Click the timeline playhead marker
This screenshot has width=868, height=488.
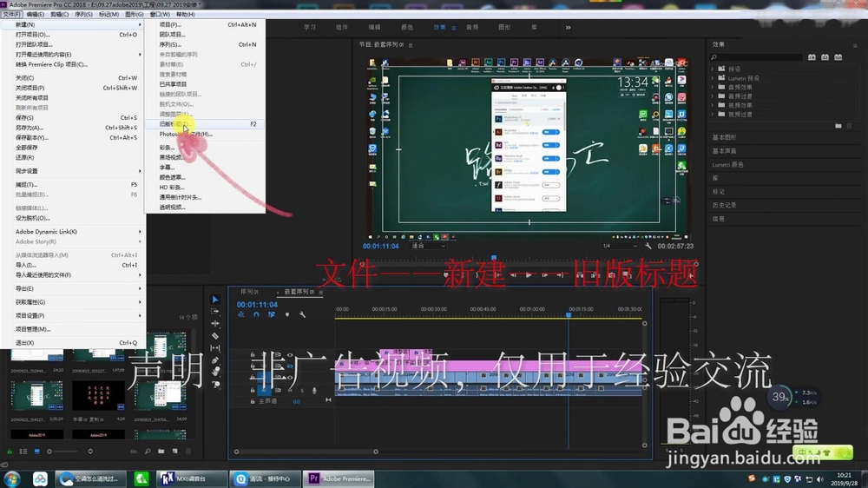pos(568,314)
